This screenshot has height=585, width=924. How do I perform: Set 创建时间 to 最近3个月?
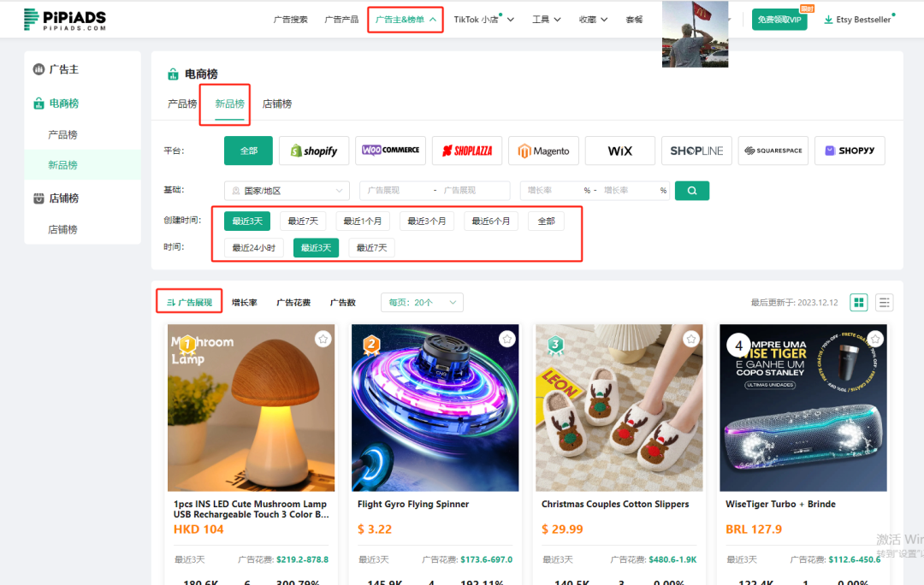tap(427, 221)
